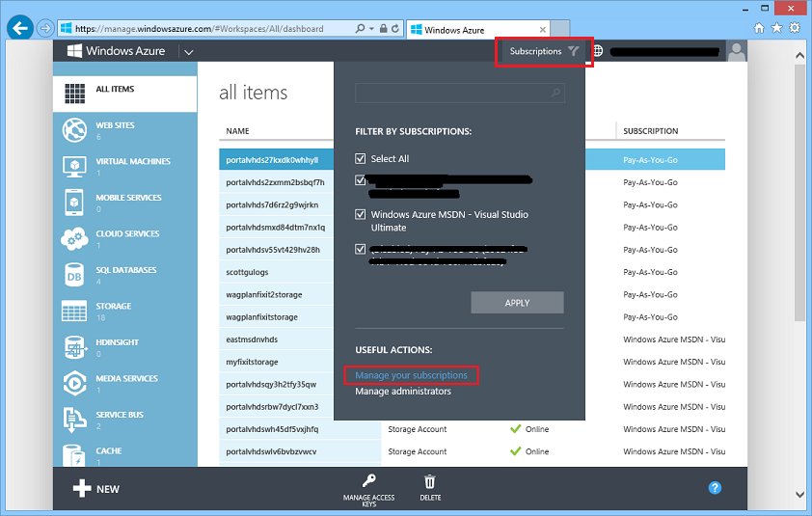
Task: Click the globe language icon in header
Action: [598, 51]
